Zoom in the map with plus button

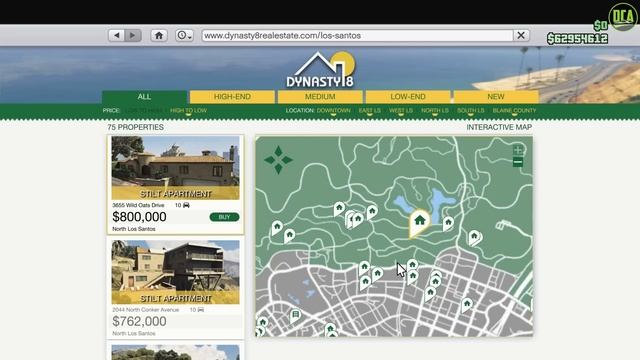[518, 150]
